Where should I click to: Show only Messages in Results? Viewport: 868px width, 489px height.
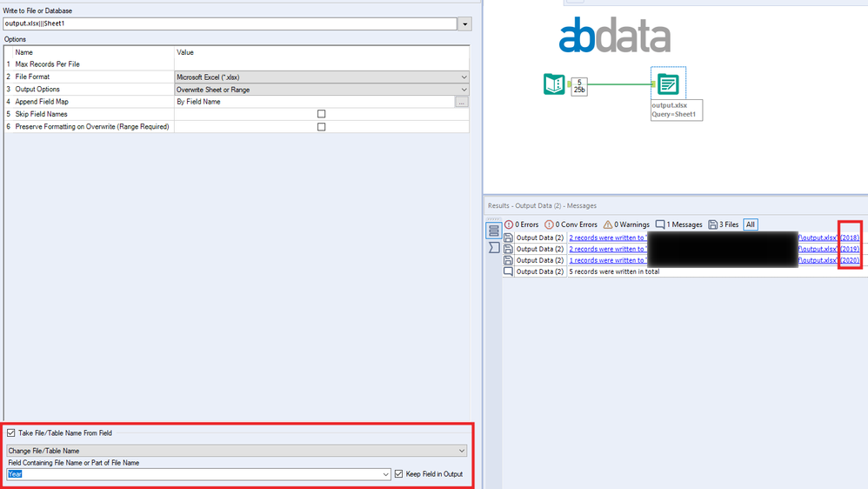tap(678, 224)
